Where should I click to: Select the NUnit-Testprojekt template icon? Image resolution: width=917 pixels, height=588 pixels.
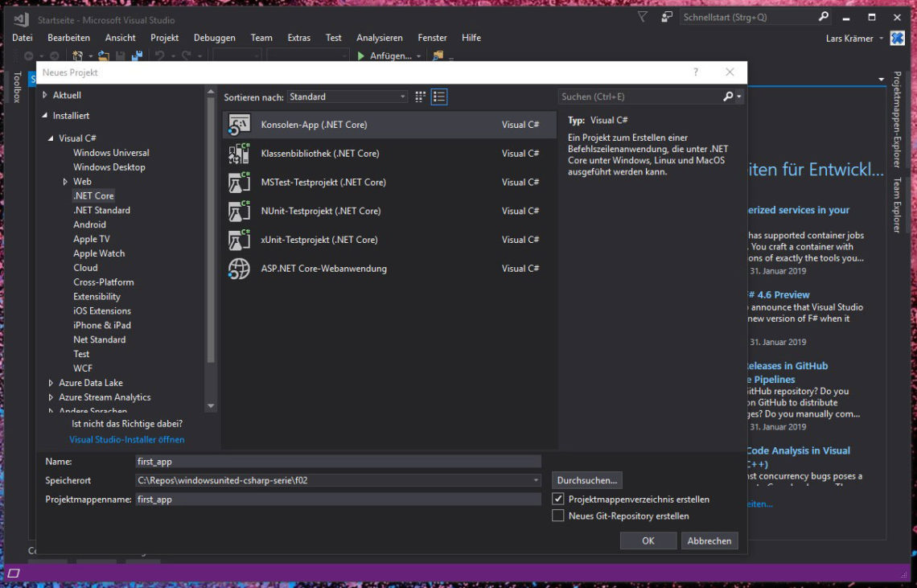point(239,211)
